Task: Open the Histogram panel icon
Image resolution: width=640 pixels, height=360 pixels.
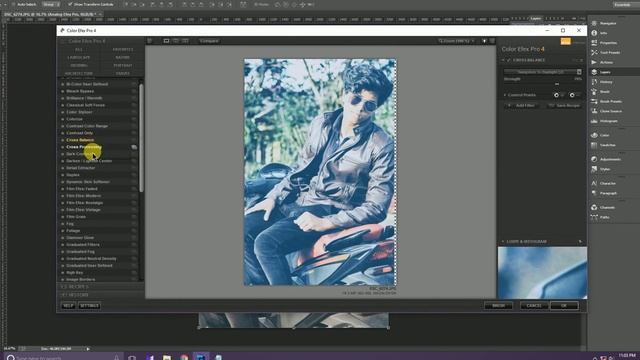Action: pos(594,121)
